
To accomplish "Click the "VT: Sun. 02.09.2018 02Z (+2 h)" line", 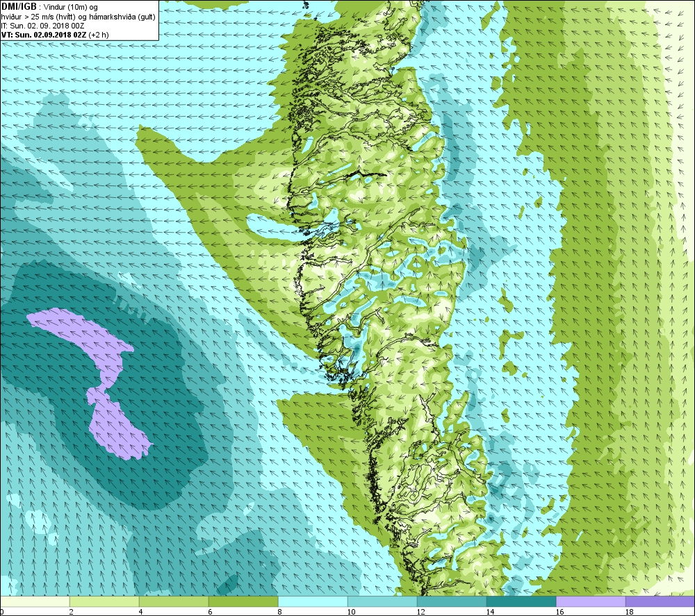I will pyautogui.click(x=55, y=35).
